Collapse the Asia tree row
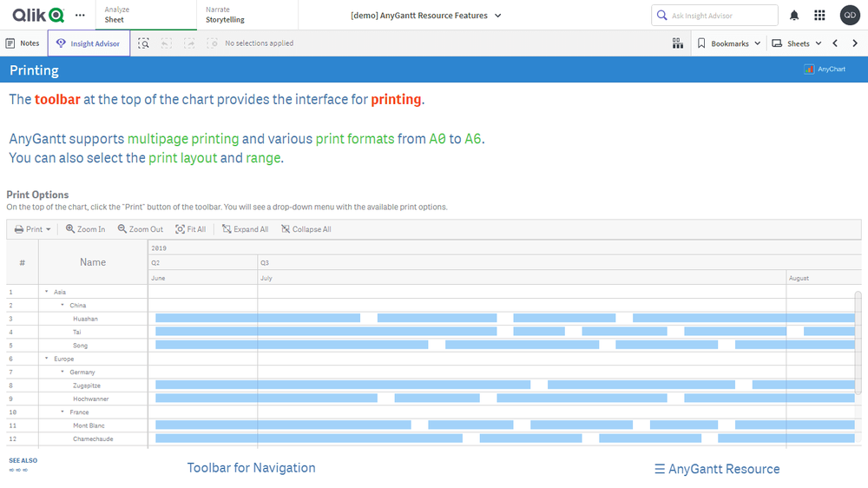868x488 pixels. (47, 293)
